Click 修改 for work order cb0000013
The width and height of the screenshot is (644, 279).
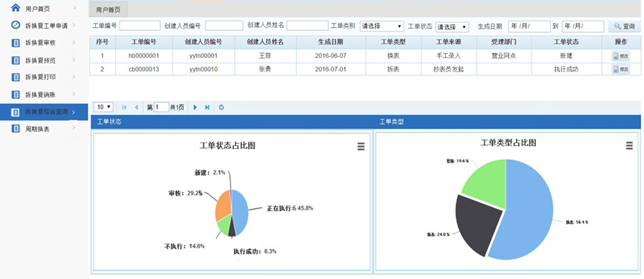click(620, 69)
